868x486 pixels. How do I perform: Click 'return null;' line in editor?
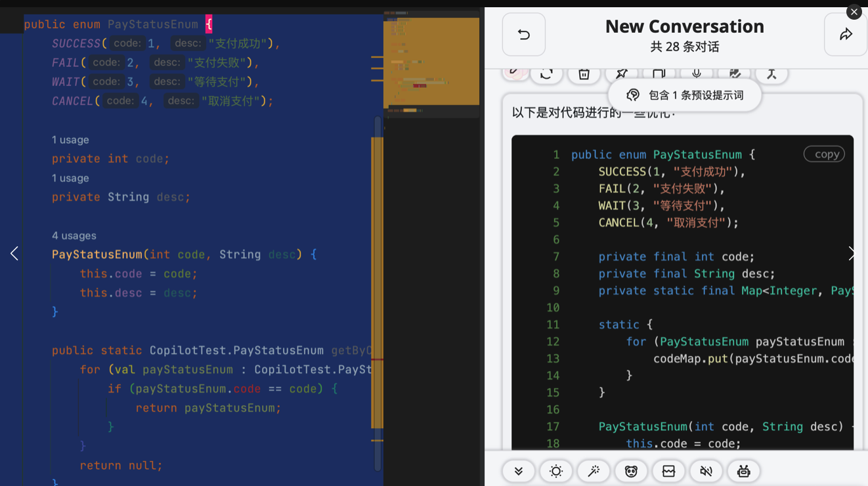(x=121, y=466)
